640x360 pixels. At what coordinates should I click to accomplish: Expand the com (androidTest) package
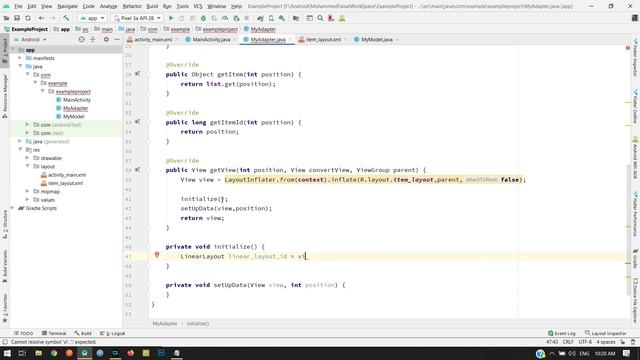(x=27, y=124)
